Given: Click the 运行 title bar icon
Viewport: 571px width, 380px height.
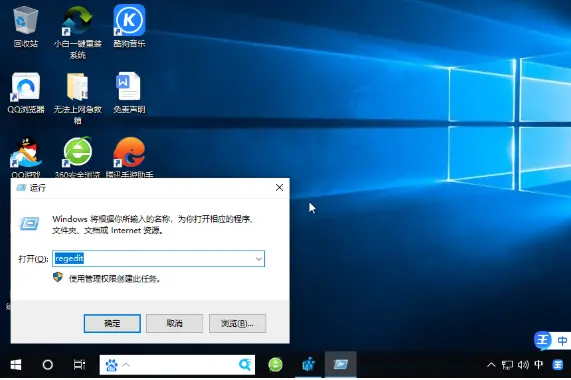Looking at the screenshot, I should [21, 188].
